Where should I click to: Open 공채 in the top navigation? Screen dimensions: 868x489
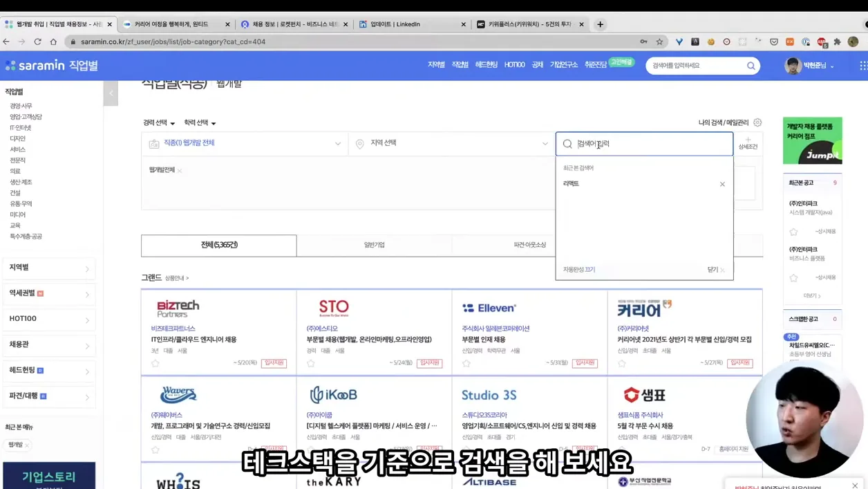click(x=537, y=65)
